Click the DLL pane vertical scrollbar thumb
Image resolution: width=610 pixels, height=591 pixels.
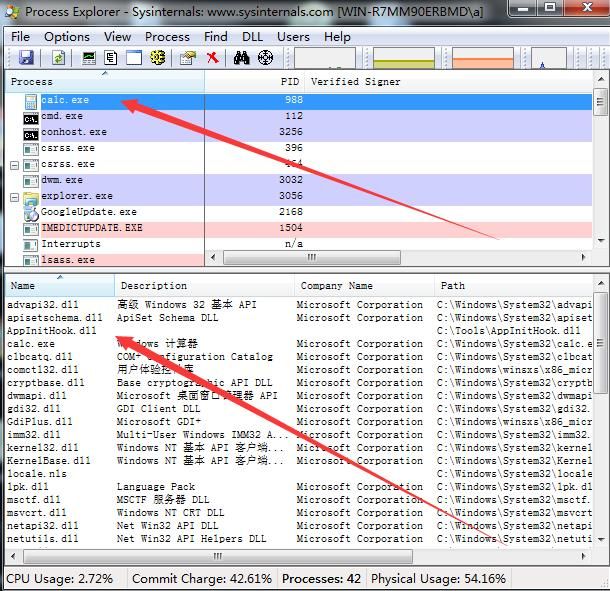click(601, 343)
